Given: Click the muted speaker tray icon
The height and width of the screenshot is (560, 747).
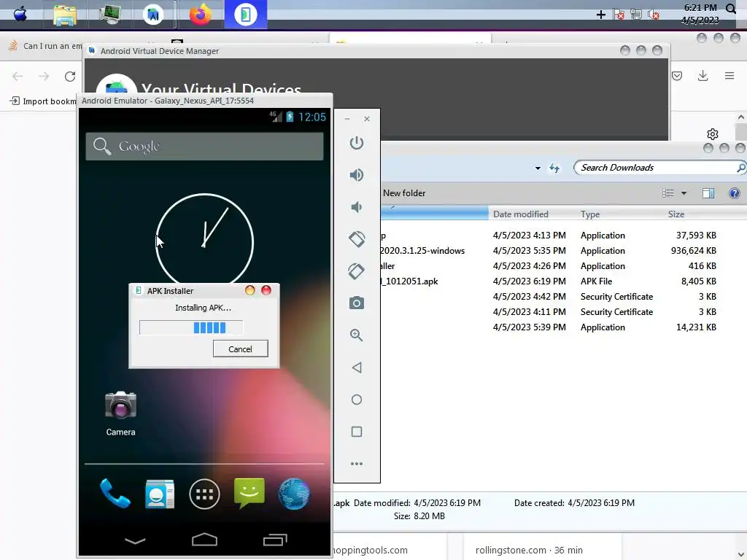Looking at the screenshot, I should 654,15.
